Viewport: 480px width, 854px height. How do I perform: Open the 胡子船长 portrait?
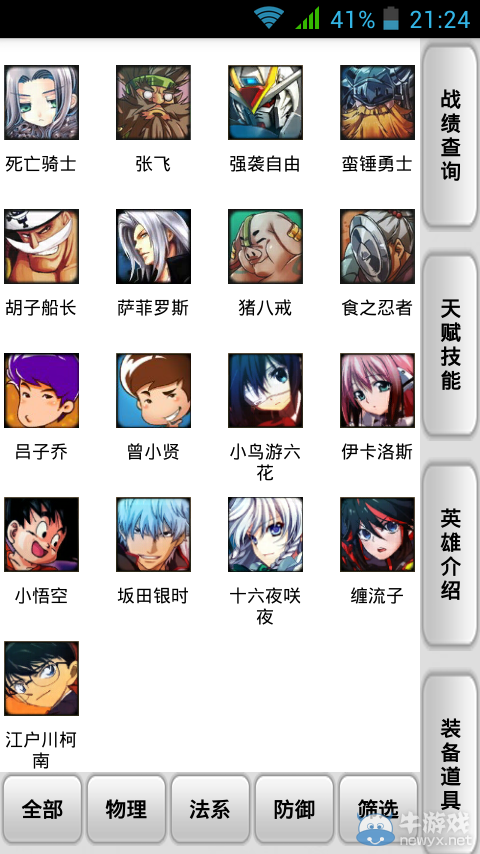(x=41, y=246)
